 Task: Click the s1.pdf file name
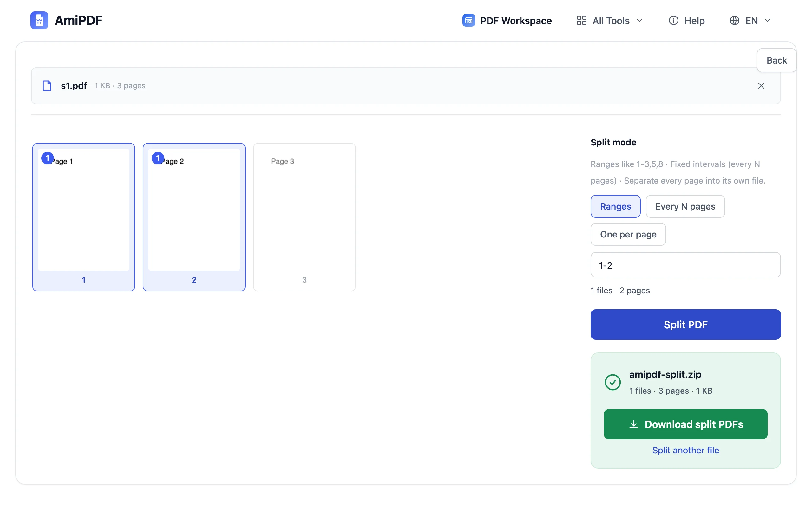pos(74,86)
